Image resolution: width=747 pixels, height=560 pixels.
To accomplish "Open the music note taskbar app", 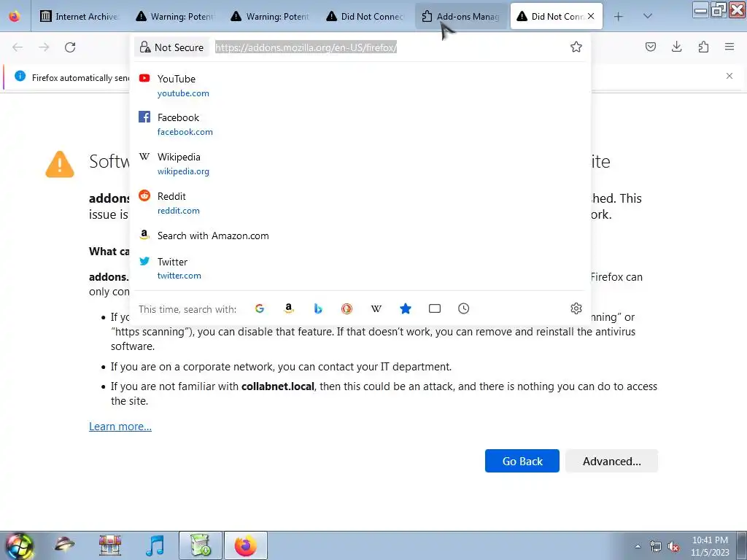I will 155,545.
